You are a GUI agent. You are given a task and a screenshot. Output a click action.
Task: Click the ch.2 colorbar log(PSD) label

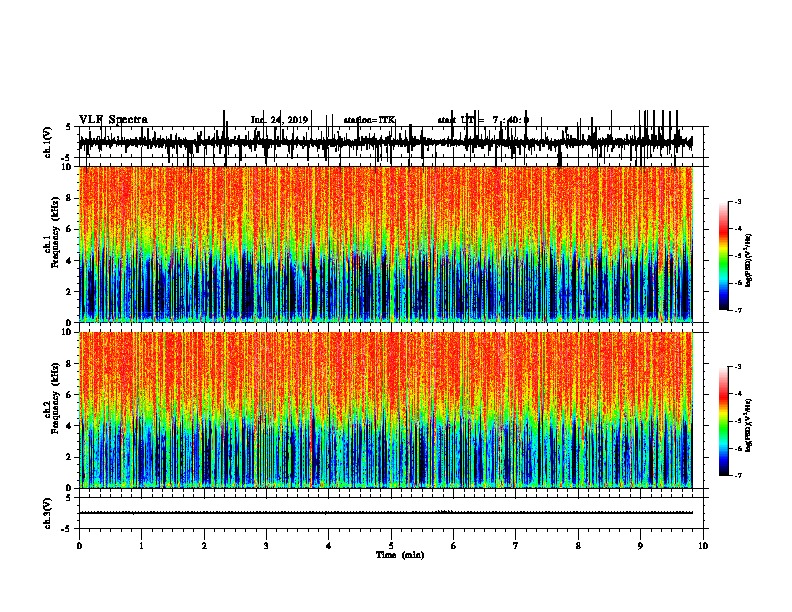(x=749, y=425)
